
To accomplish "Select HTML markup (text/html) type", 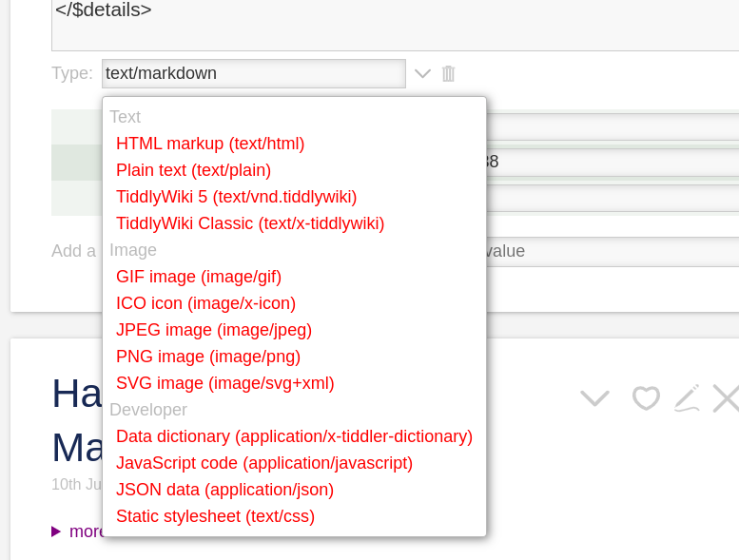I will coord(210,144).
